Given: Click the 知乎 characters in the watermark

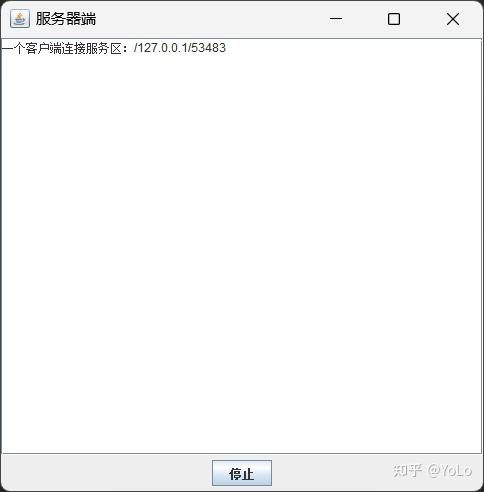Looking at the screenshot, I should (x=407, y=471).
